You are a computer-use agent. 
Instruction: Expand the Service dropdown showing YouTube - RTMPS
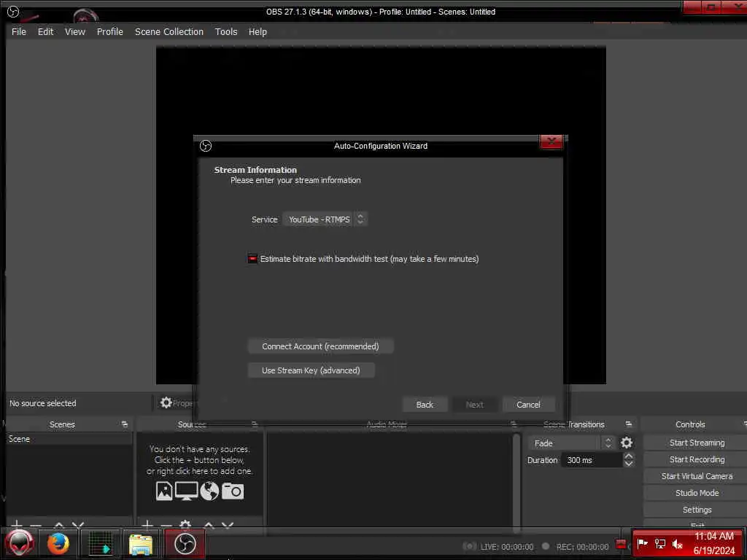click(x=325, y=219)
